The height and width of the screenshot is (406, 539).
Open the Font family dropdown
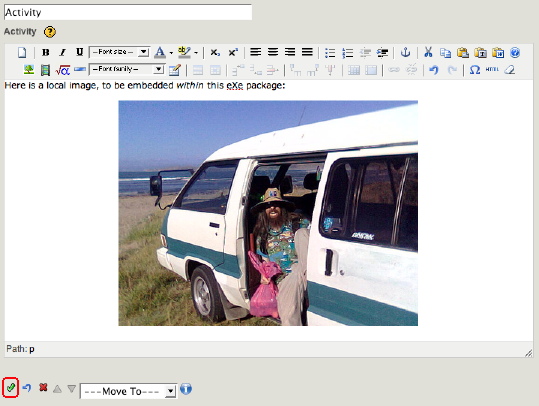[x=126, y=69]
